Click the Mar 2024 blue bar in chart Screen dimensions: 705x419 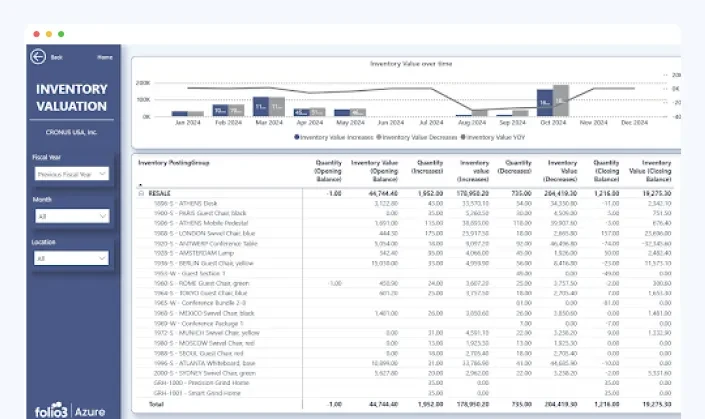[x=261, y=107]
